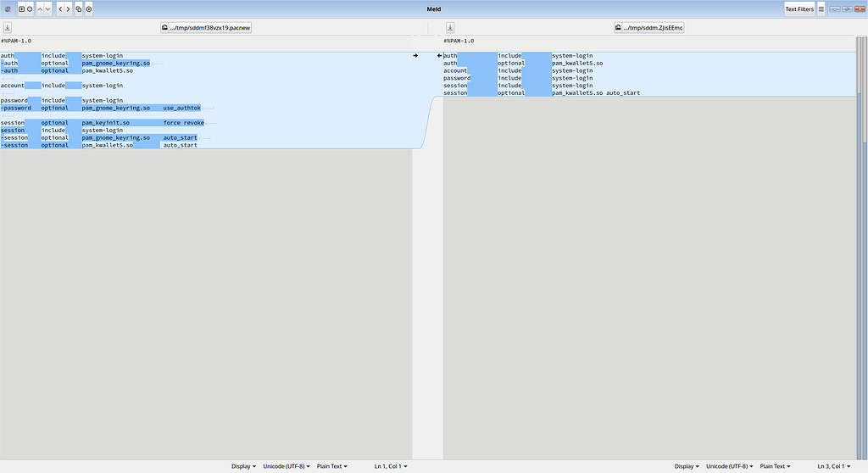The width and height of the screenshot is (868, 473).
Task: Open left pane Ln 1, Col 1 dropdown
Action: pos(391,466)
